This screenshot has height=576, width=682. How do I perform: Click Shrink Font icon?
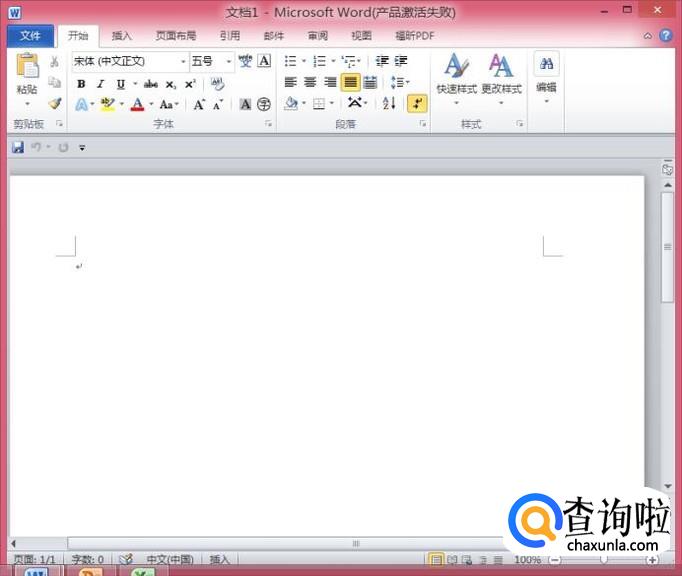point(218,104)
